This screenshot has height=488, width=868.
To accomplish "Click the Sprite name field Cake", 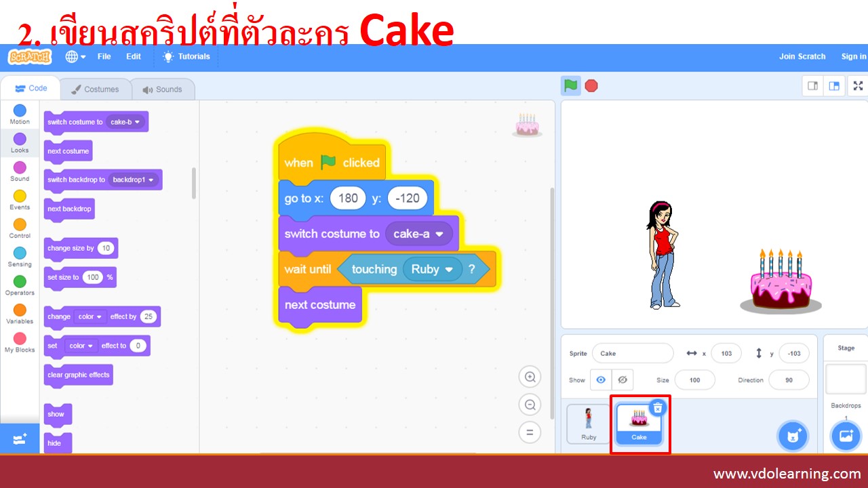I will pyautogui.click(x=633, y=353).
